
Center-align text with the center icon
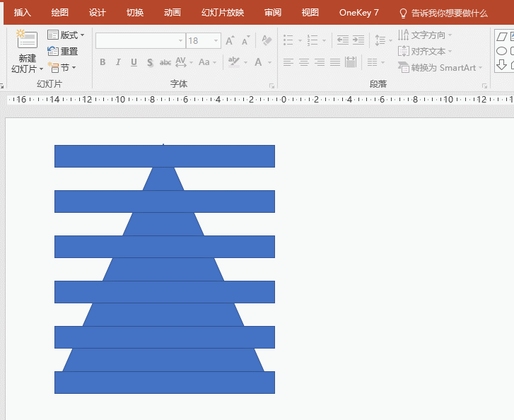coord(304,62)
